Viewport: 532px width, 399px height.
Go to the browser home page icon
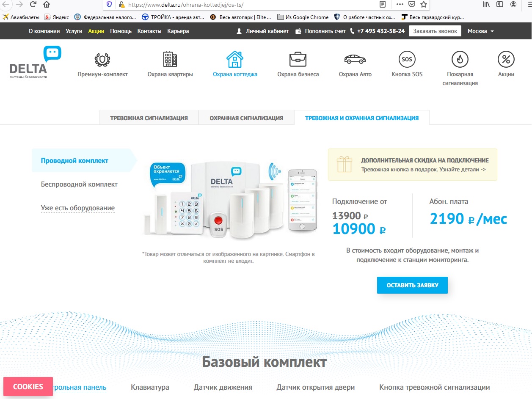(x=47, y=4)
